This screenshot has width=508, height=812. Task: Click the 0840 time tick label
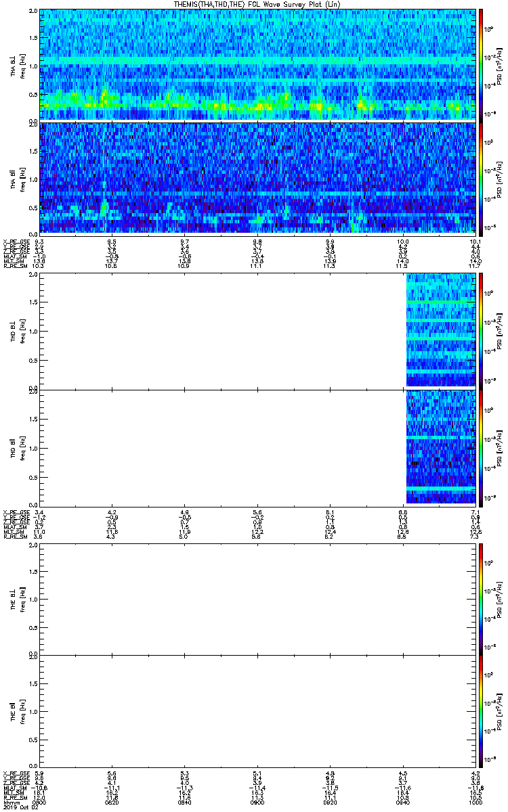184,802
